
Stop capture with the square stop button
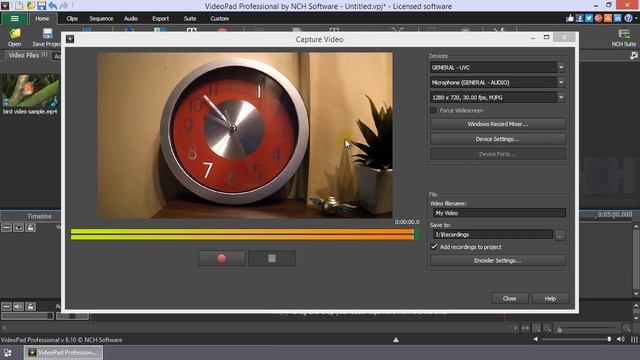(272, 258)
